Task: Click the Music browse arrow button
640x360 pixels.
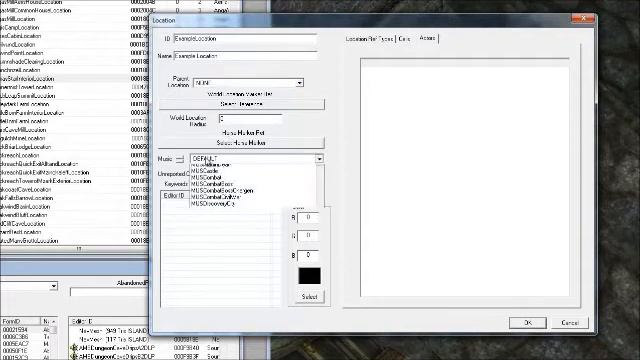Action: (180, 159)
